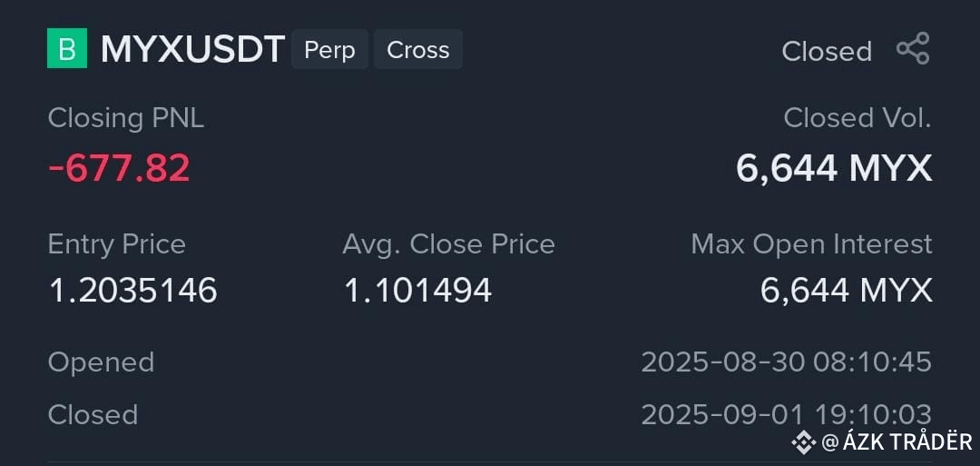Image resolution: width=980 pixels, height=466 pixels.
Task: Open the ÁZK TRÅDËR watermark handle
Action: (x=897, y=441)
